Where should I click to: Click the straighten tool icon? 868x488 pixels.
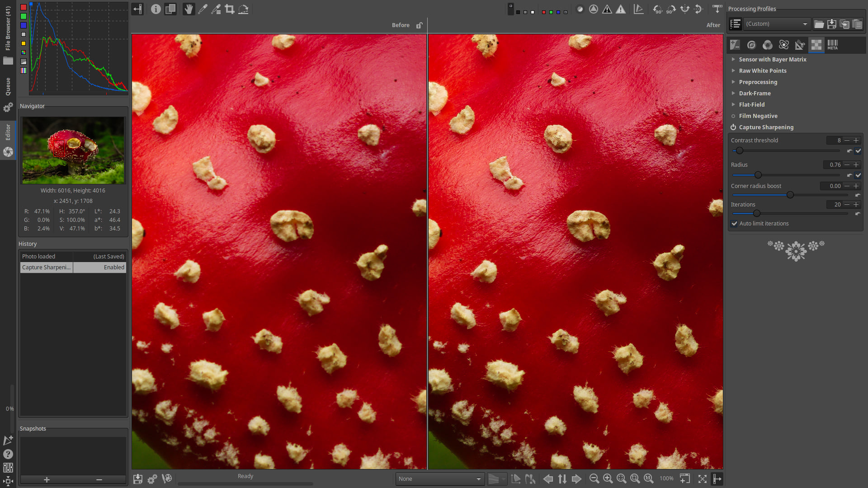(x=243, y=9)
